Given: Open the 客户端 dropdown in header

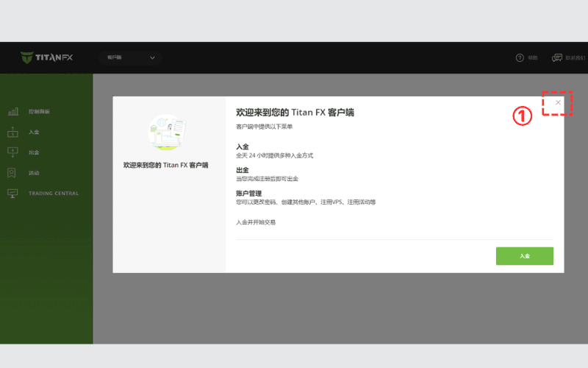Looking at the screenshot, I should (x=130, y=58).
